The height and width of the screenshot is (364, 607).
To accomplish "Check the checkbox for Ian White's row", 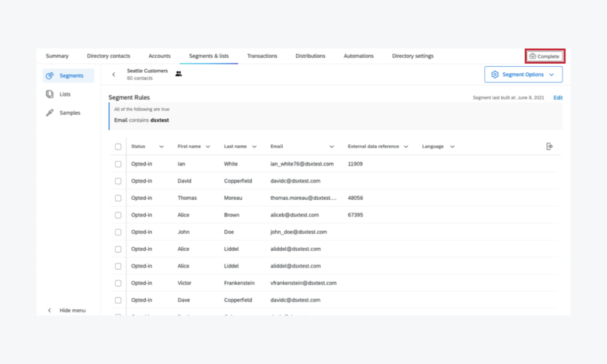I will pos(118,164).
